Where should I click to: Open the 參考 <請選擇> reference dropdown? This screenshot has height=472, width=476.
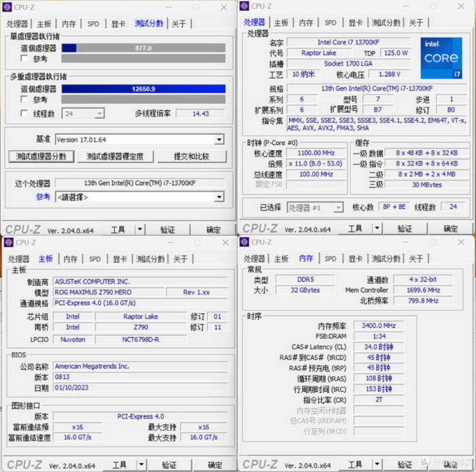pos(219,197)
